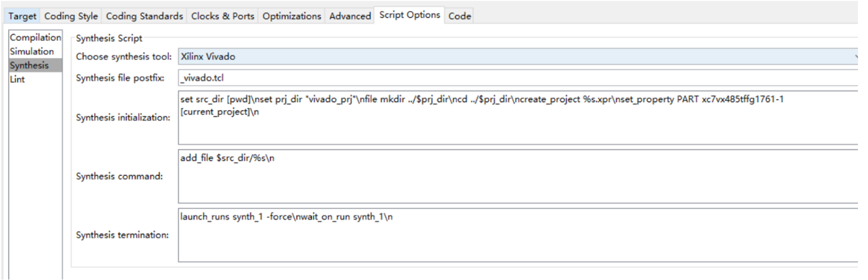
Task: Select the Synthesis list entry
Action: [x=29, y=65]
